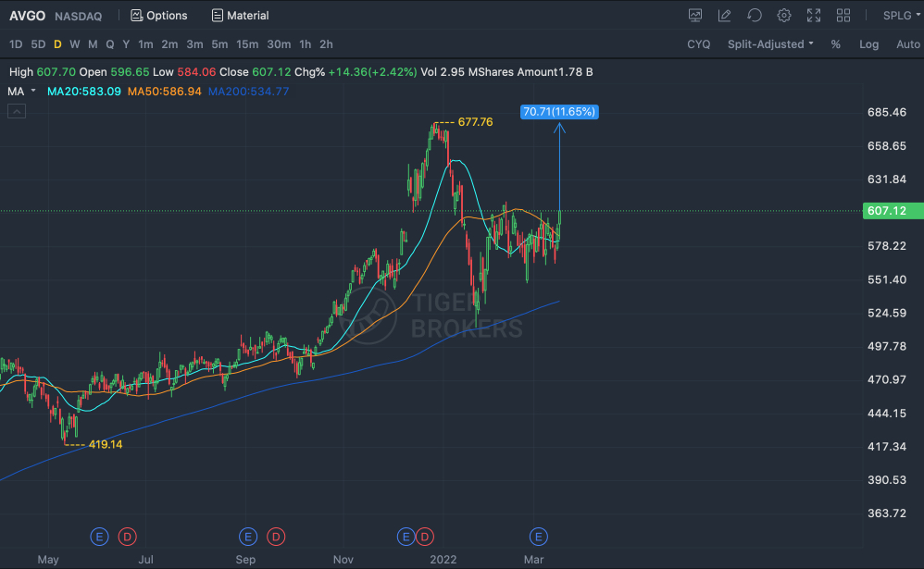
Task: Choose the 2m interval
Action: 169,44
